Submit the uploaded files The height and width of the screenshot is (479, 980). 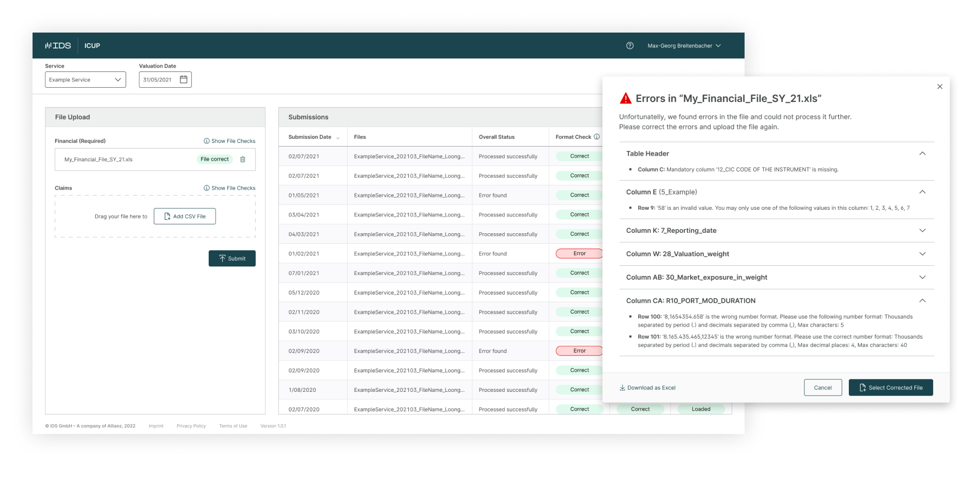(232, 258)
